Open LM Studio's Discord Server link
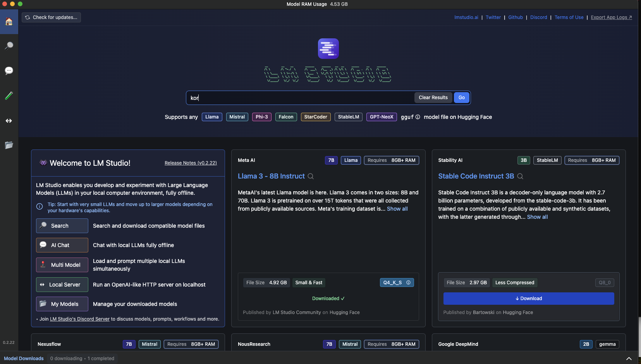This screenshot has width=641, height=364. (x=80, y=319)
